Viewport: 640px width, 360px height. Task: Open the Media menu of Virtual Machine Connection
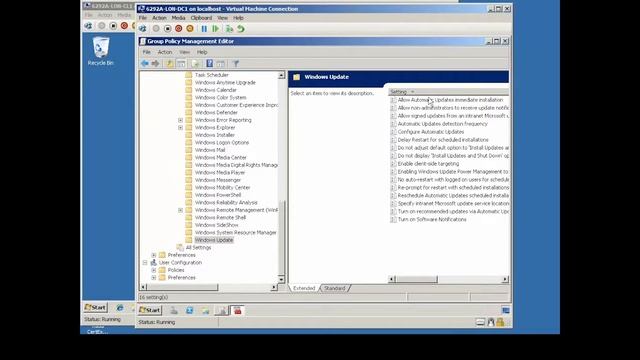[x=178, y=18]
